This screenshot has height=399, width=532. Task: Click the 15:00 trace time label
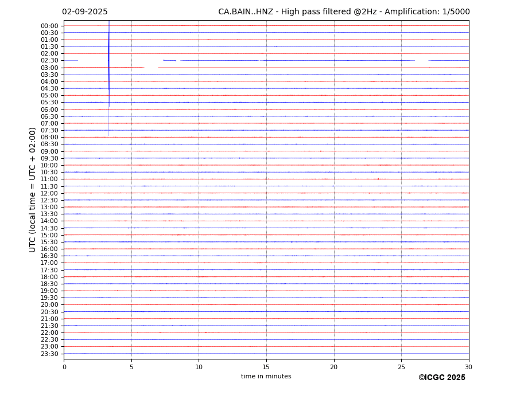click(49, 235)
